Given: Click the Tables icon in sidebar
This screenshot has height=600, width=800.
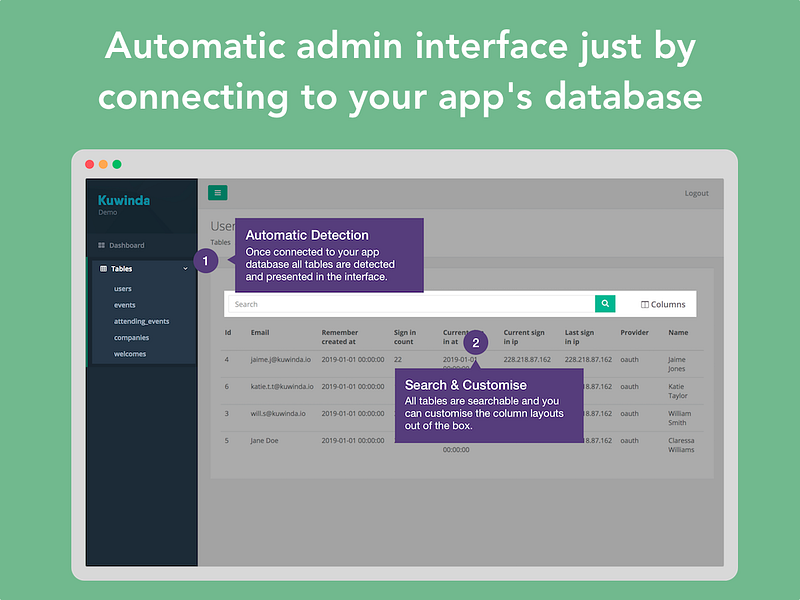Looking at the screenshot, I should (x=103, y=268).
